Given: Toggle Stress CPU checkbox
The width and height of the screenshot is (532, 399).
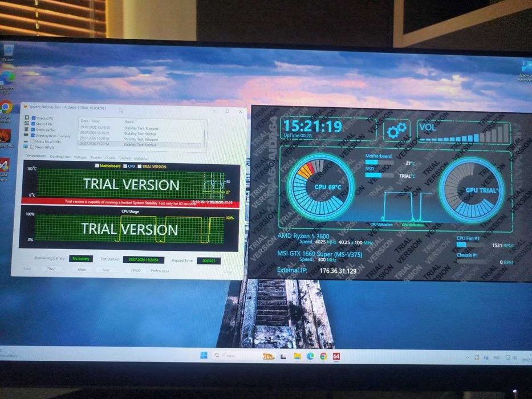Looking at the screenshot, I should coord(34,118).
